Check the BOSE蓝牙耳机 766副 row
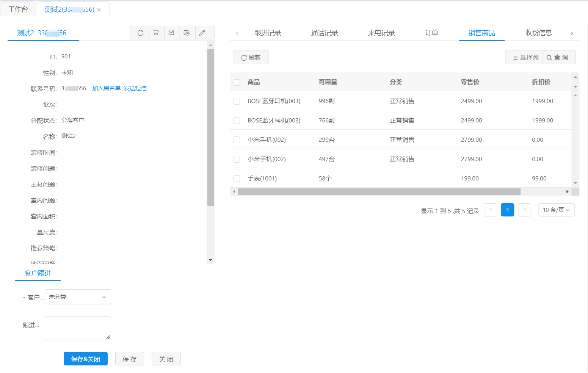588x373 pixels. (237, 121)
